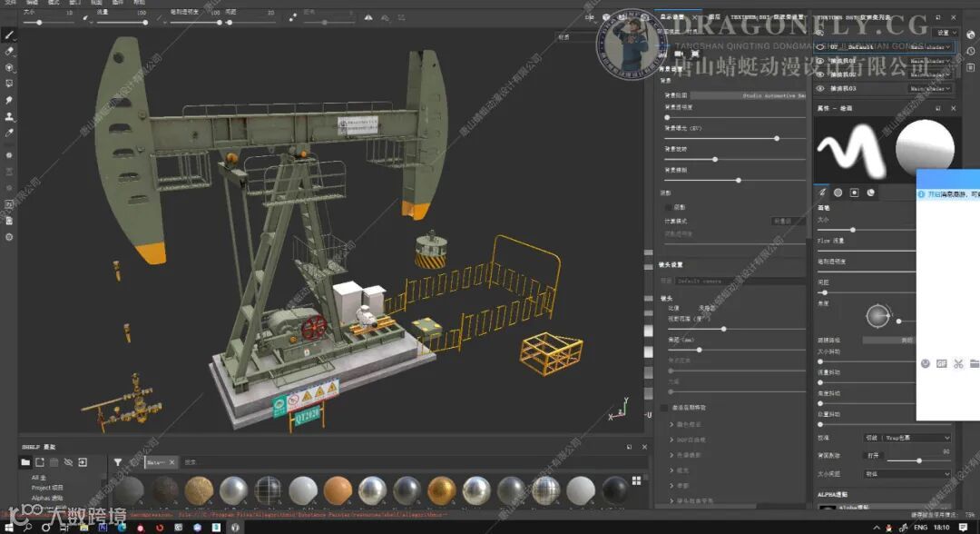Enable the shadows checkbox in display settings

(x=669, y=207)
